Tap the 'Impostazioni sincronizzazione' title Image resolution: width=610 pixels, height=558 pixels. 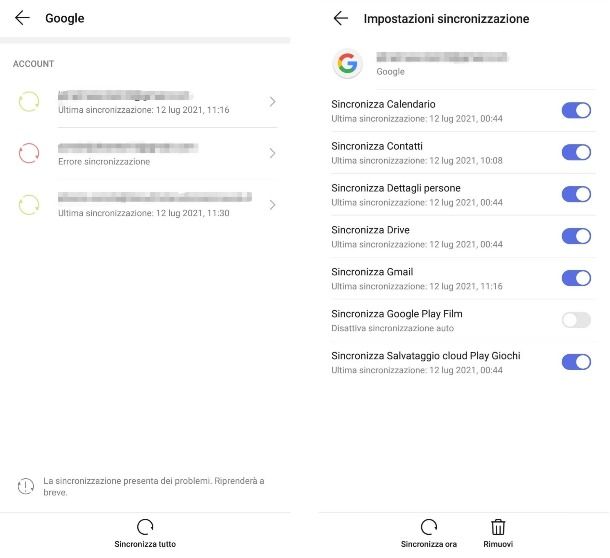click(446, 19)
